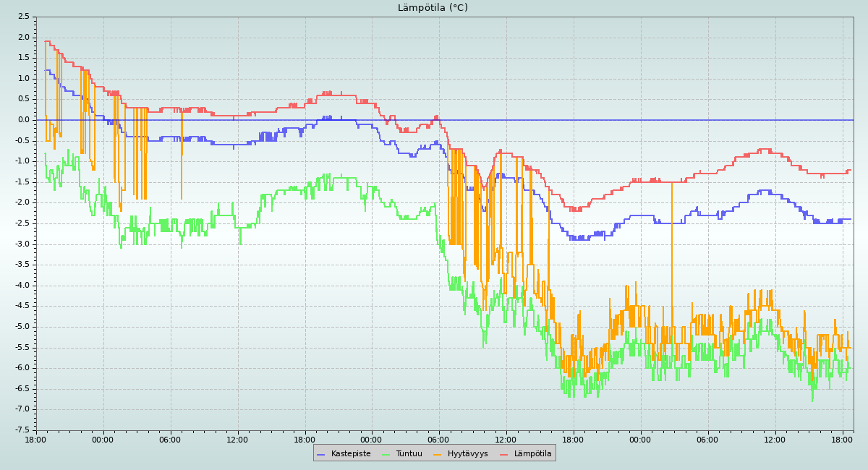Click the last 00:00 time axis label
The image size is (868, 470).
(x=641, y=439)
